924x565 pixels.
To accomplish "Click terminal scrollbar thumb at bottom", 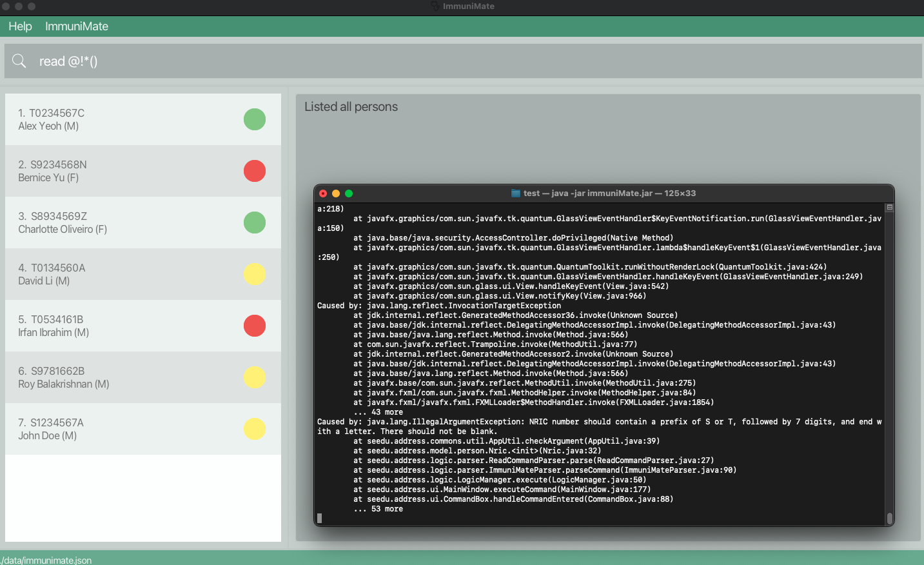I will tap(890, 518).
